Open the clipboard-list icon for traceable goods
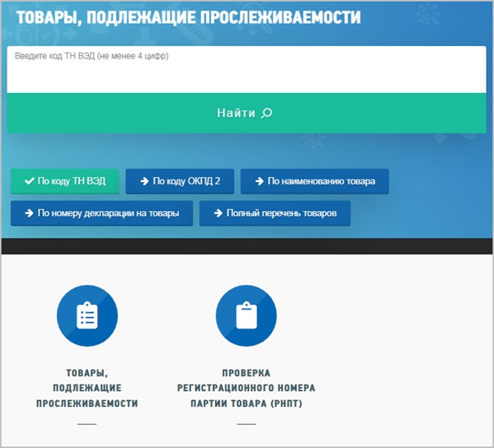Screen dimensions: 494x448 point(87,316)
